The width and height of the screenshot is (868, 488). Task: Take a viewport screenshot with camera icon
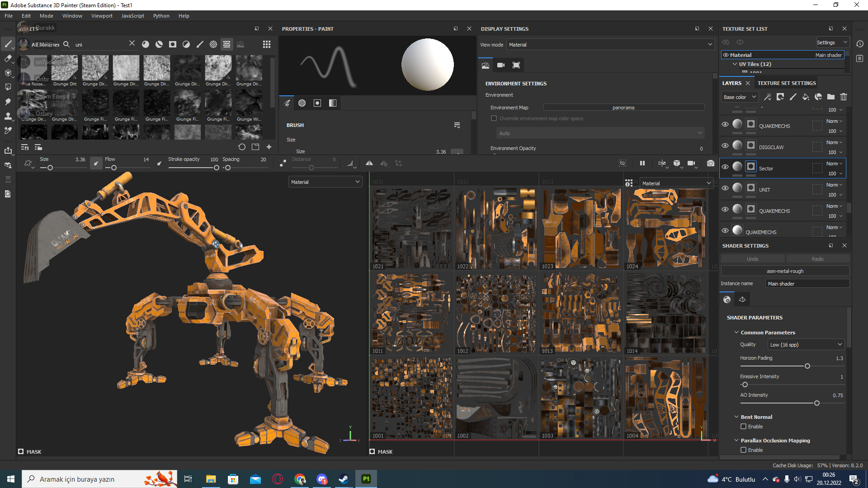710,164
